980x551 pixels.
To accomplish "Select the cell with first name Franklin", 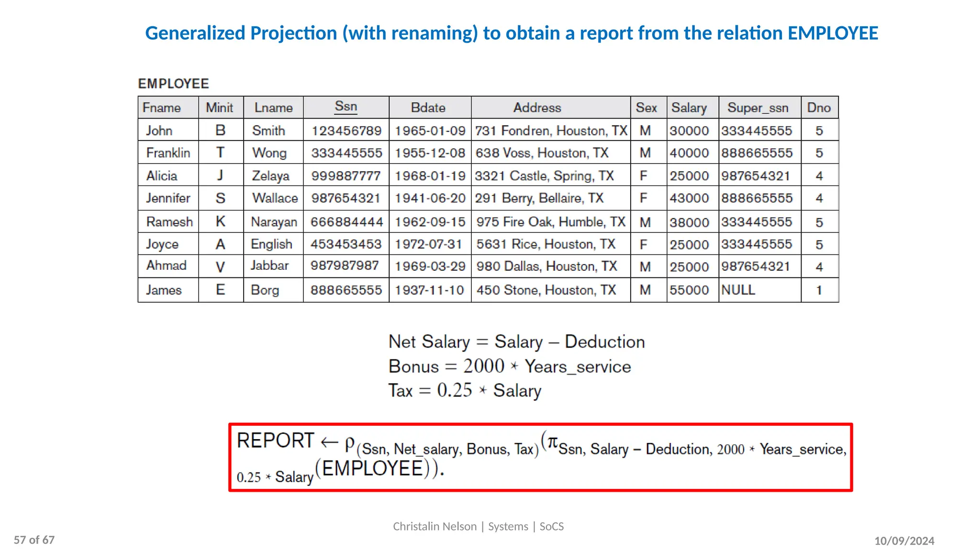I will tap(168, 153).
